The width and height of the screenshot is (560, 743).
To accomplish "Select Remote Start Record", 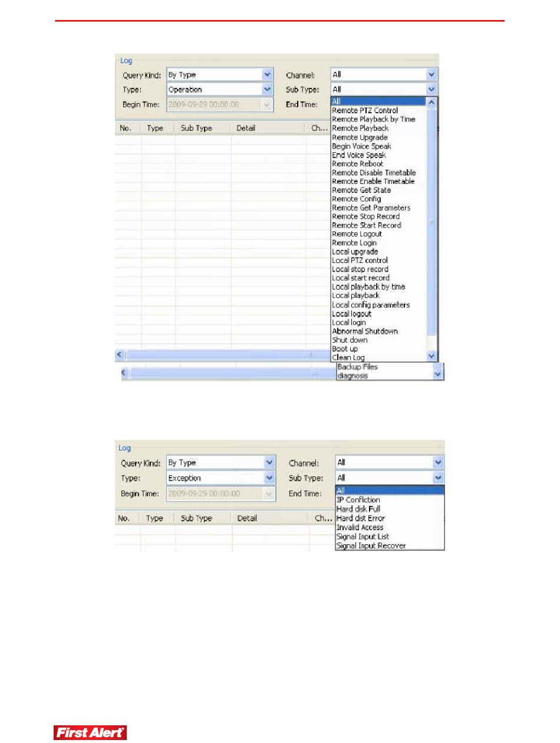I will (367, 225).
